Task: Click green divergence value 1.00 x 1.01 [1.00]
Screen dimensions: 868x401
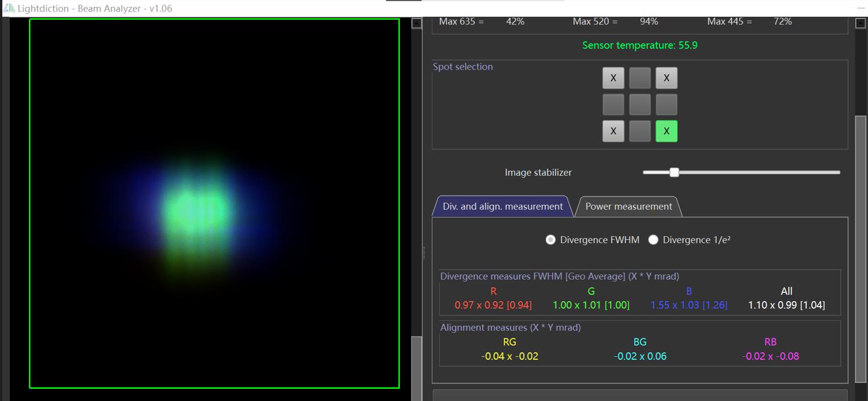Action: 591,305
